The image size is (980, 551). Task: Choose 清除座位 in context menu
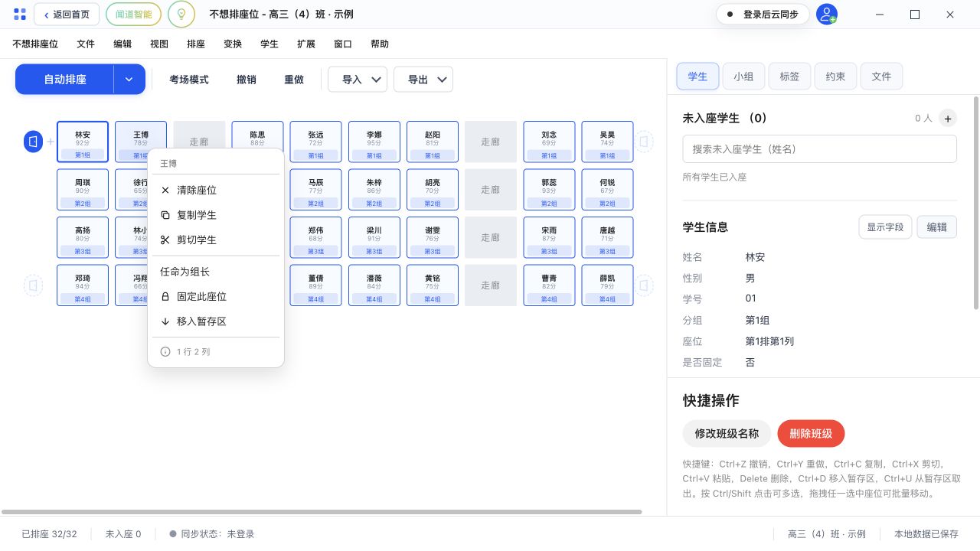tap(216, 190)
